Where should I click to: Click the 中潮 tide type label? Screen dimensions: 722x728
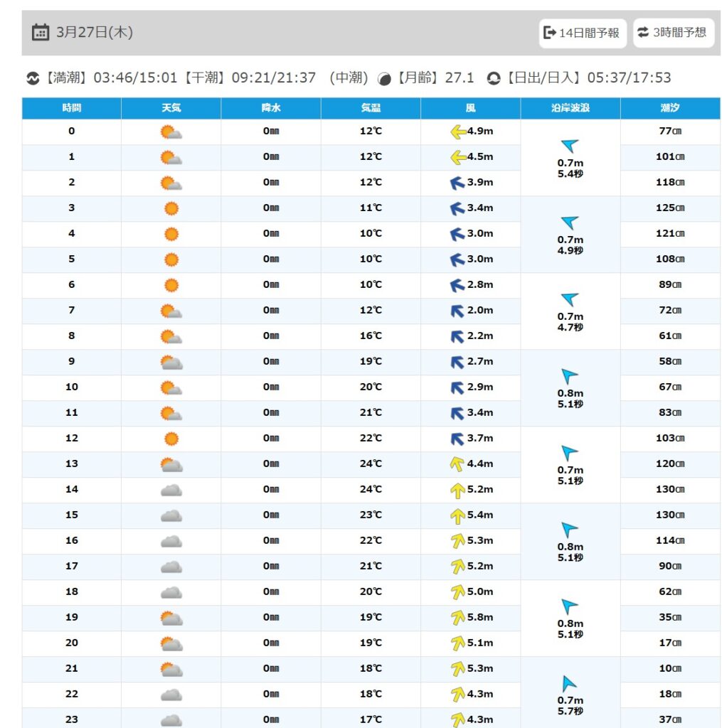click(x=349, y=78)
